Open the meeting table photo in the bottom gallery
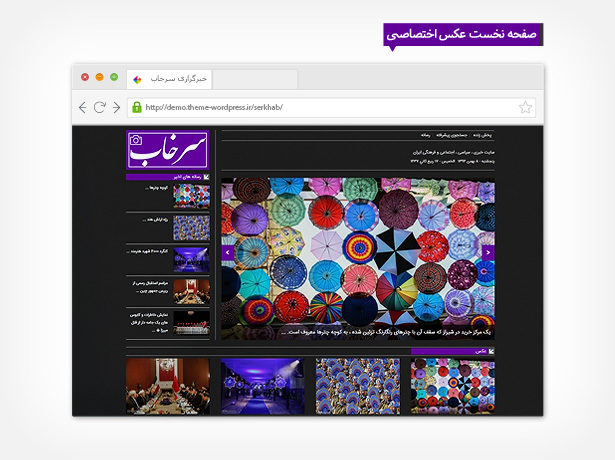This screenshot has height=460, width=615. point(168,386)
